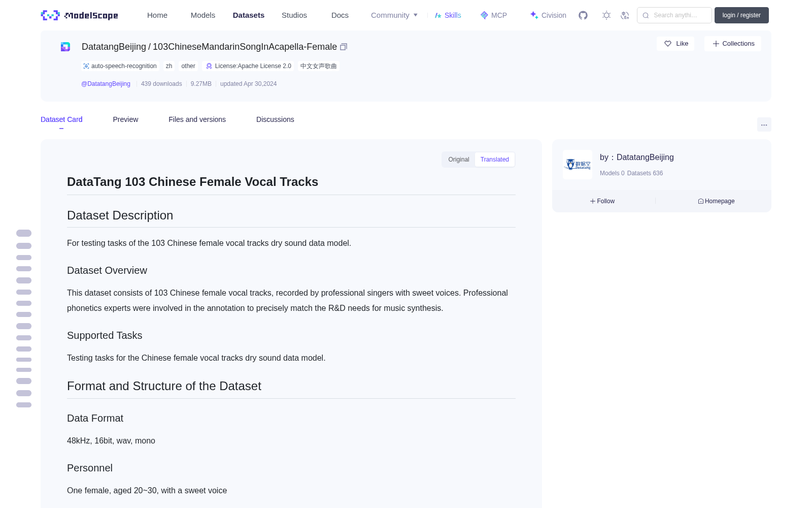Open the more options ellipsis button
The width and height of the screenshot is (812, 508).
click(764, 124)
